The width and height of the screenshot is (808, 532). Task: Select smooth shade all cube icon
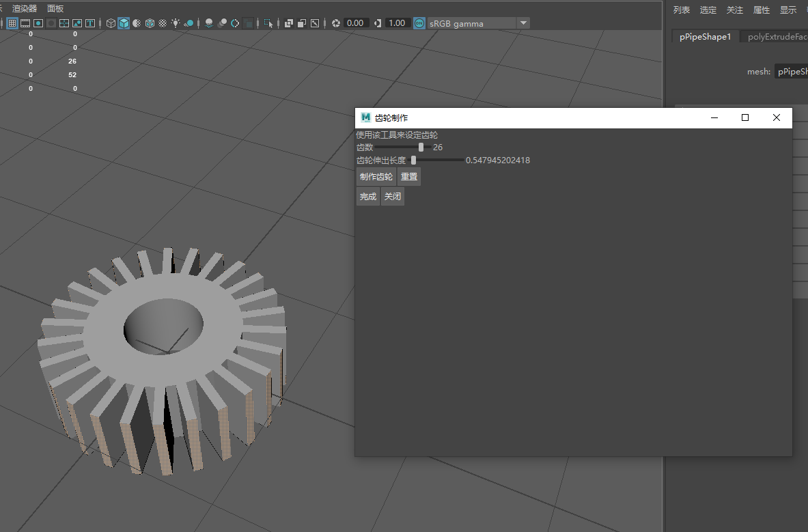tap(124, 23)
